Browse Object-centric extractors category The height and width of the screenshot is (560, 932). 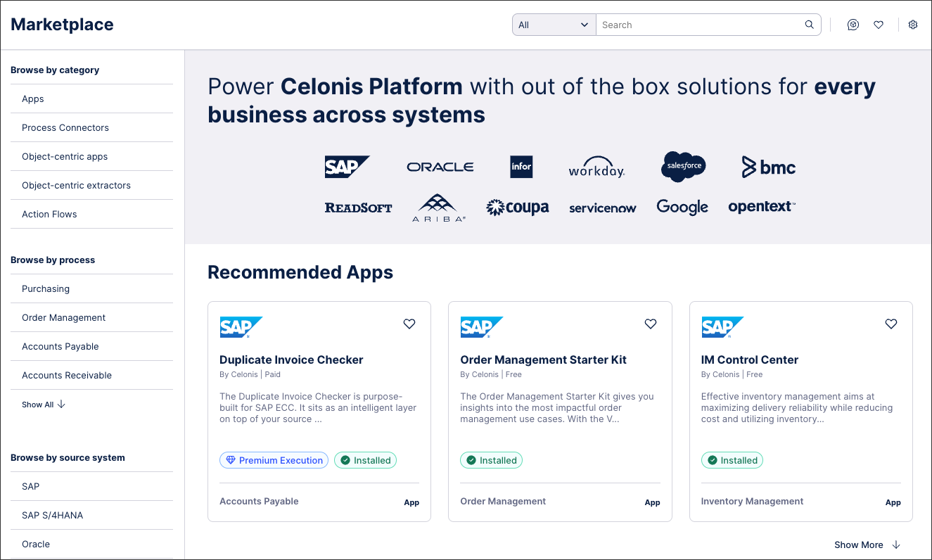91,185
